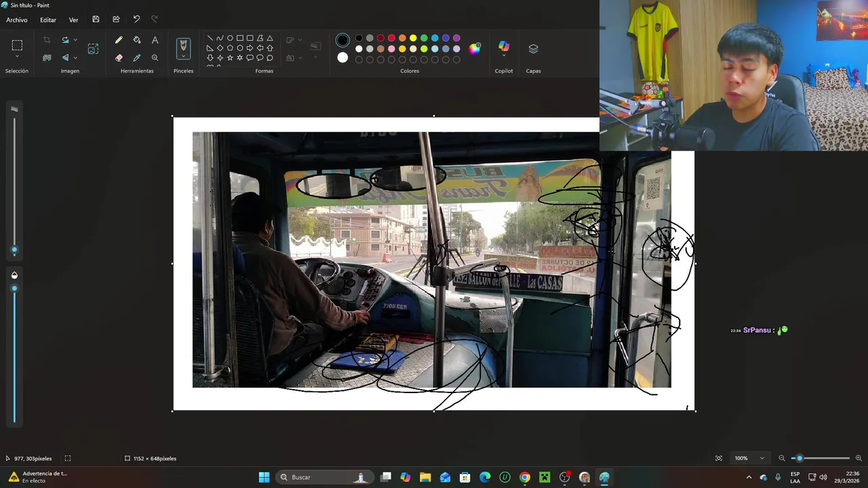Open the 100% zoom level dropdown
The height and width of the screenshot is (488, 868).
click(749, 458)
